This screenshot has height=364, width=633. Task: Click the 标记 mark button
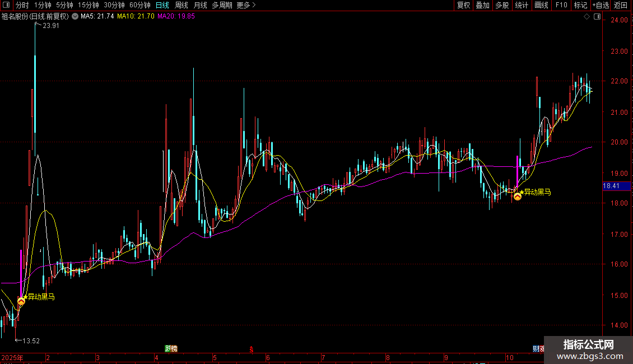[x=580, y=5]
